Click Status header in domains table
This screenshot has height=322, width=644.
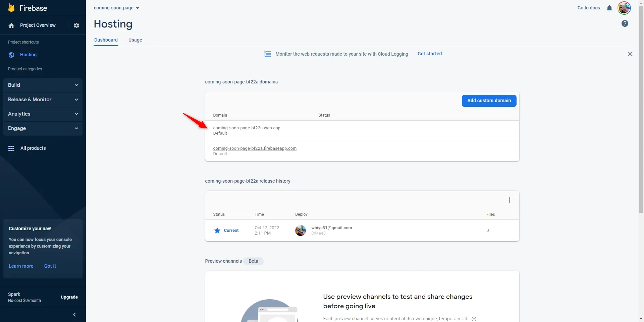(324, 115)
